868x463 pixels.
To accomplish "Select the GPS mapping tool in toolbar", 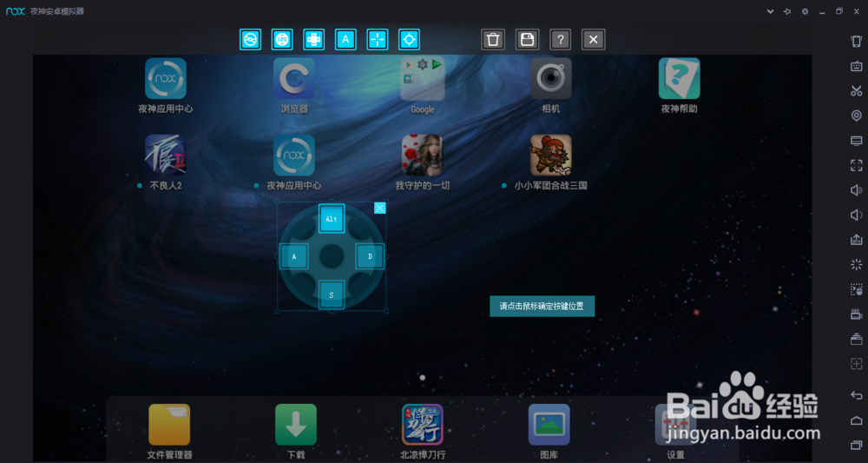I will pyautogui.click(x=282, y=39).
